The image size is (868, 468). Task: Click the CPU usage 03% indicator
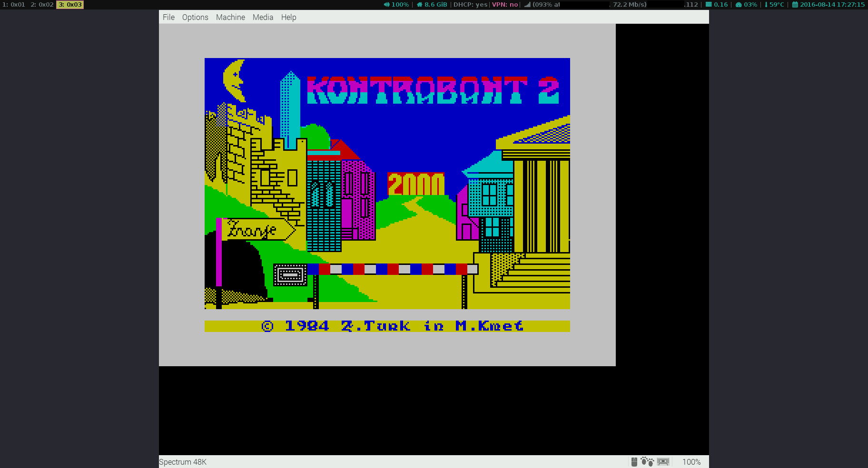[x=746, y=4]
